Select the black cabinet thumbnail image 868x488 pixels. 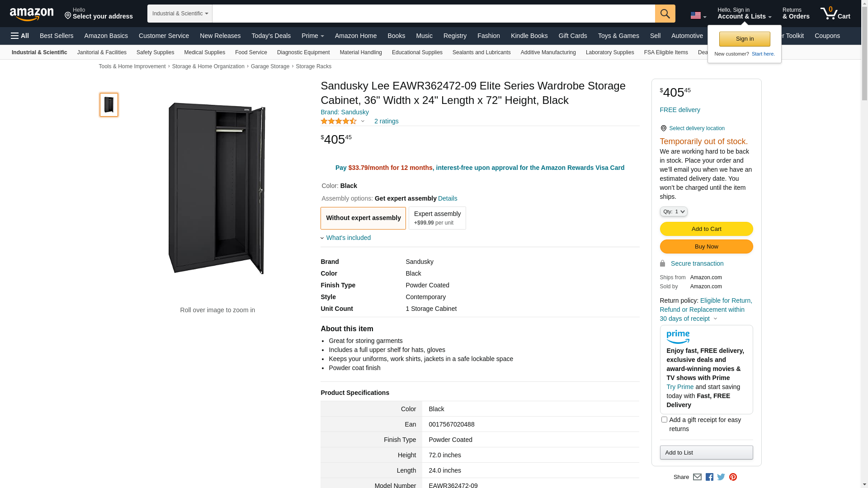(x=109, y=105)
